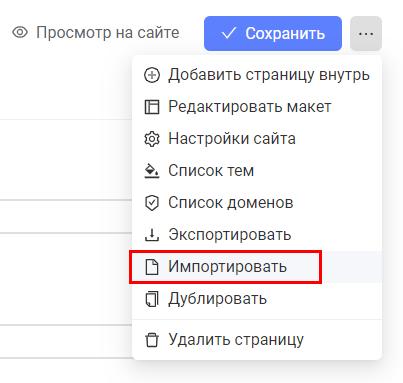Click the paint bucket icon for Список тем
403x383 pixels.
pos(152,171)
